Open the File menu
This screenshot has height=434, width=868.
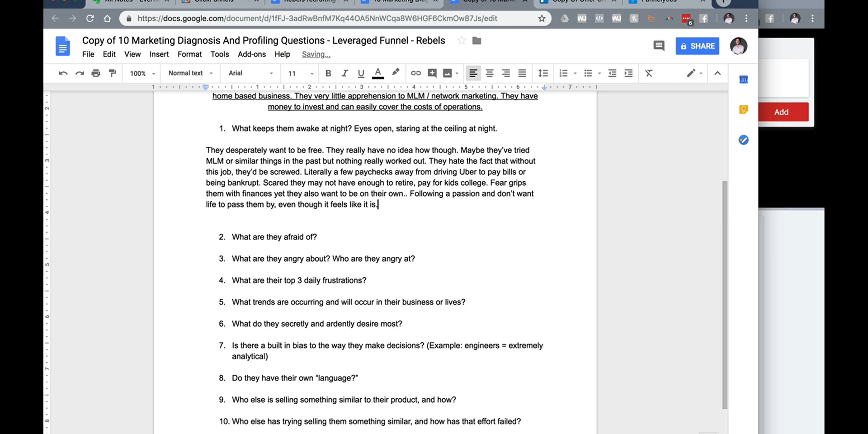pyautogui.click(x=88, y=54)
